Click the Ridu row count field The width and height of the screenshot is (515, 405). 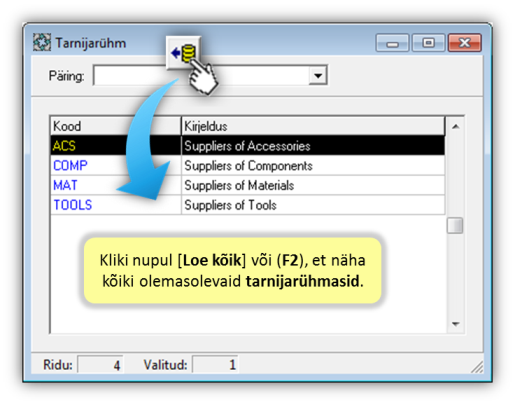tap(100, 365)
